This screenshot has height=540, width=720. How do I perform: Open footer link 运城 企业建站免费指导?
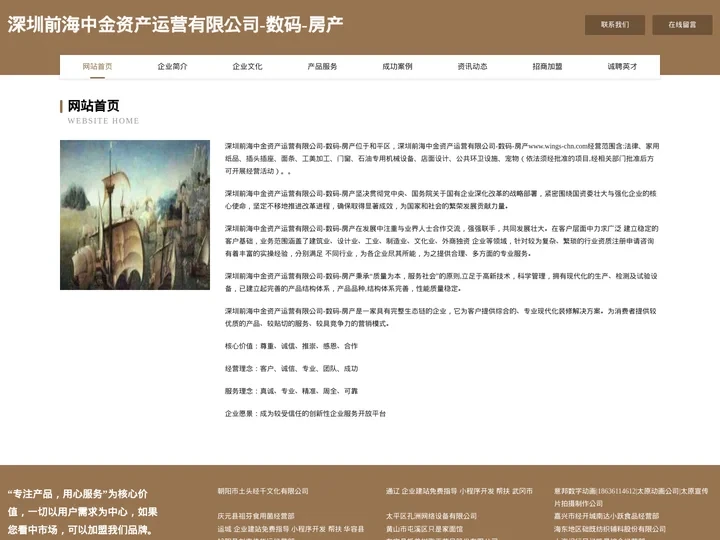pyautogui.click(x=291, y=529)
